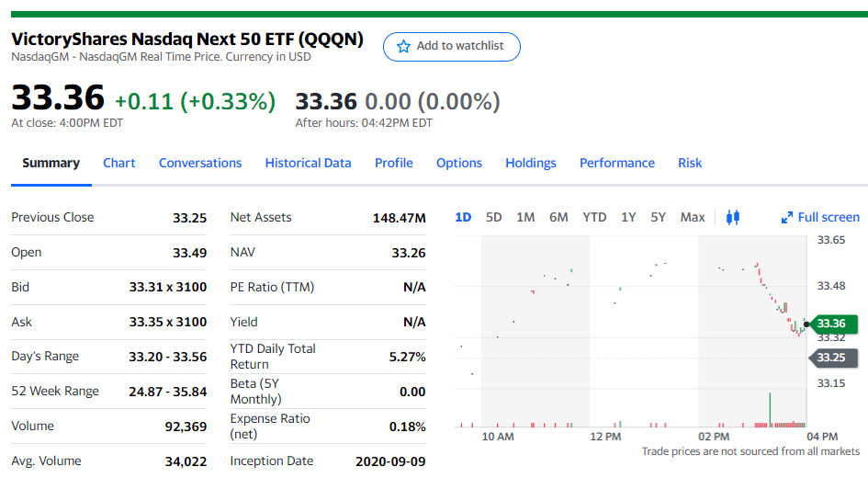Click the 33.48 price axis label
The image size is (868, 478).
pyautogui.click(x=831, y=286)
